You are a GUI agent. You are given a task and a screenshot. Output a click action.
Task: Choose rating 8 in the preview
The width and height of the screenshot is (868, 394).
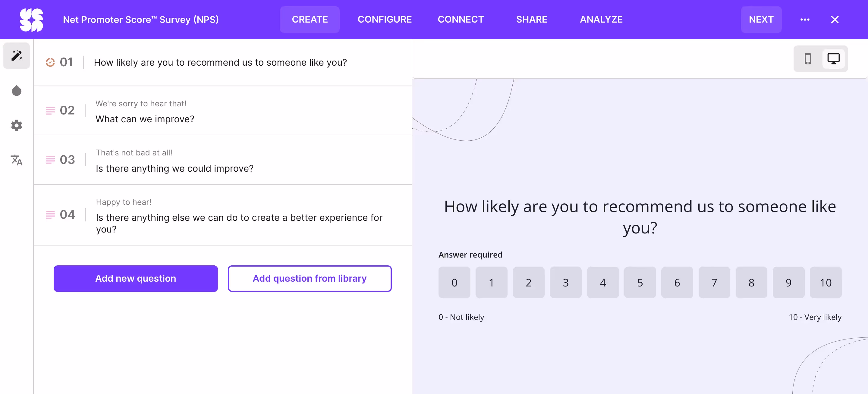click(x=751, y=282)
